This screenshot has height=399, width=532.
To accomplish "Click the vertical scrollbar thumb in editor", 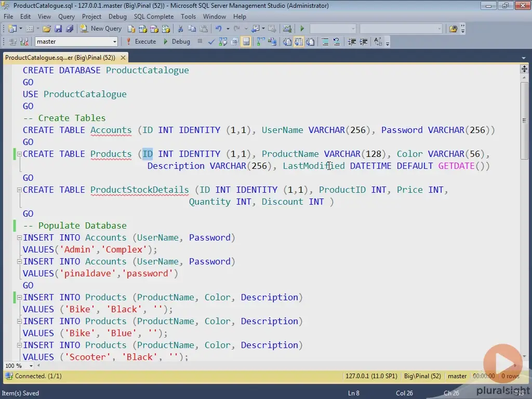I will (524, 121).
